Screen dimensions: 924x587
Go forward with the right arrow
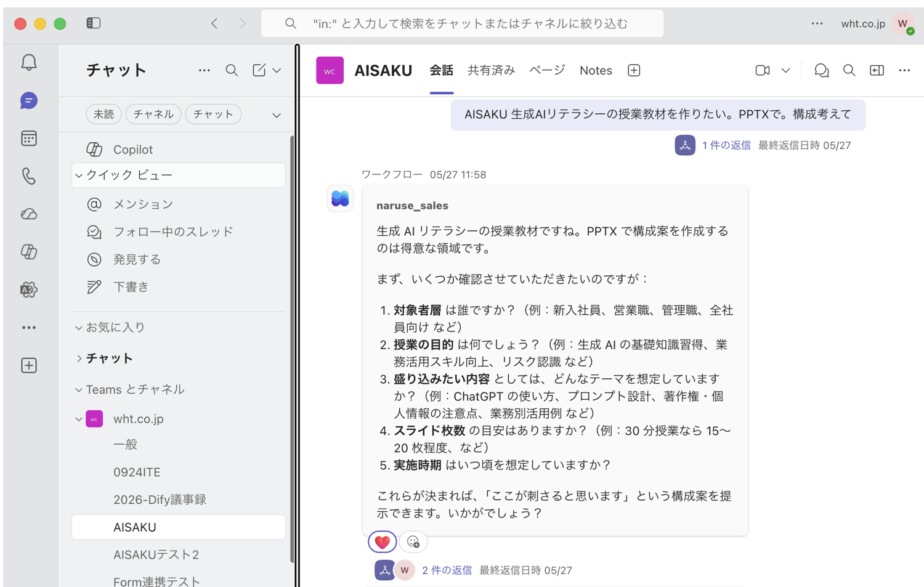point(243,23)
